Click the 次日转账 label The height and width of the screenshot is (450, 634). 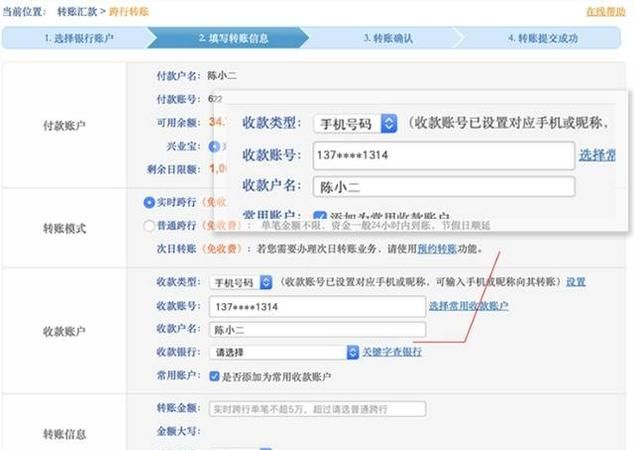[176, 248]
